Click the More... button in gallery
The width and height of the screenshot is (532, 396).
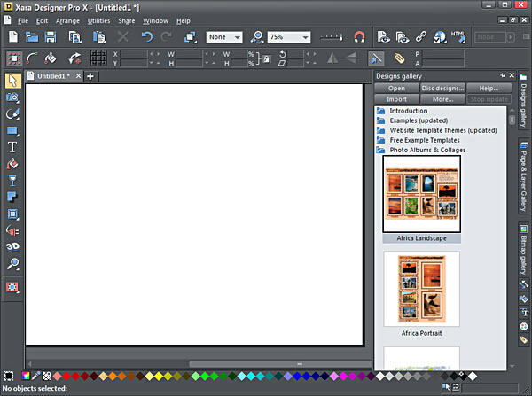coord(442,99)
